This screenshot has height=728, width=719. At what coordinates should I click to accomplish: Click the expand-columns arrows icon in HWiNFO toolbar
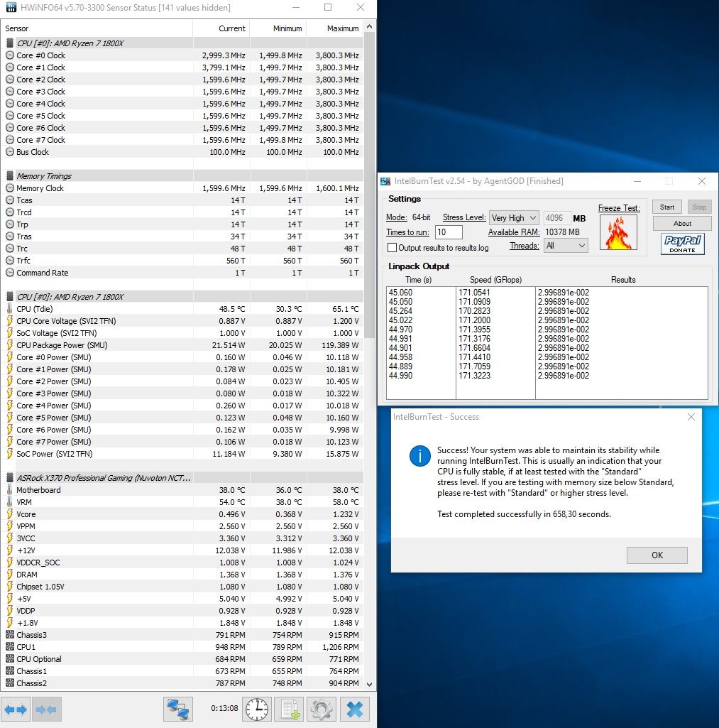coord(16,710)
